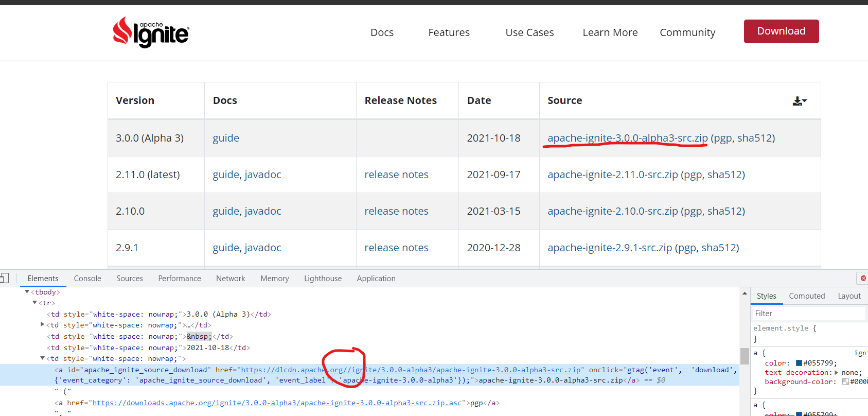This screenshot has height=416, width=868.
Task: Open the javadoc link in the 2.10.0 row
Action: click(263, 211)
